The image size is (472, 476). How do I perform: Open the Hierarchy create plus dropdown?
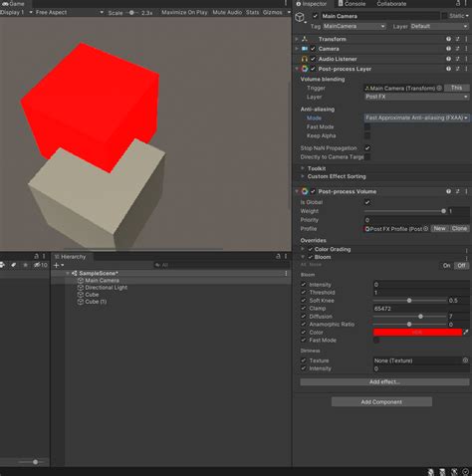click(x=59, y=265)
